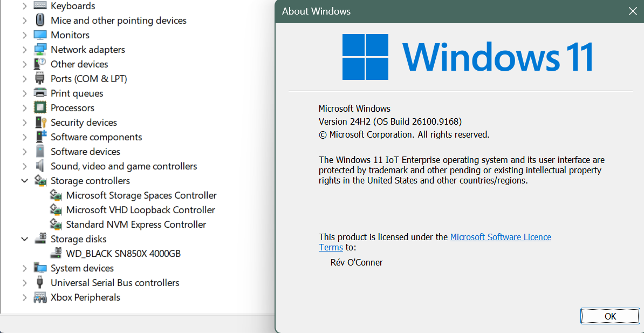Expand the Security devices node
The image size is (644, 333).
25,123
